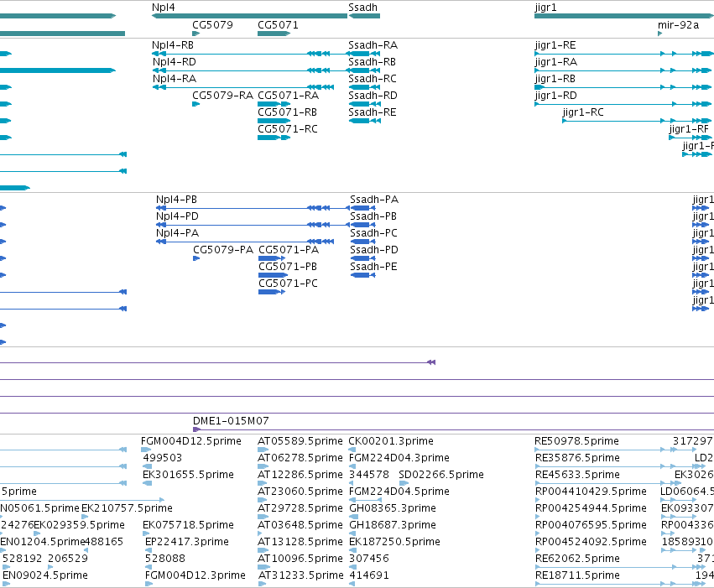This screenshot has height=588, width=714.
Task: Select EST RP004410429.5prime
Action: 591,492
